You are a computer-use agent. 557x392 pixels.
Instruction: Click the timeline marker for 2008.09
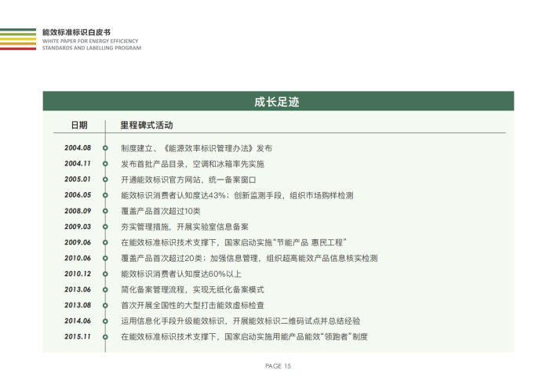pos(105,211)
